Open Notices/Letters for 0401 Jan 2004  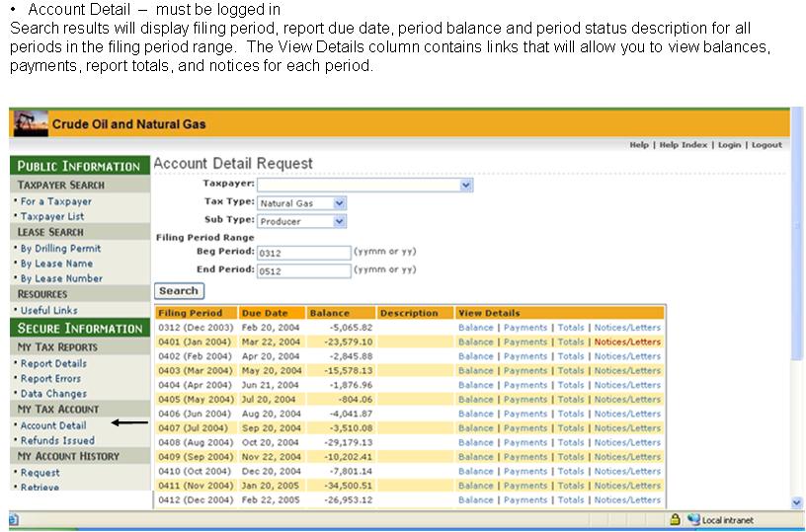627,342
